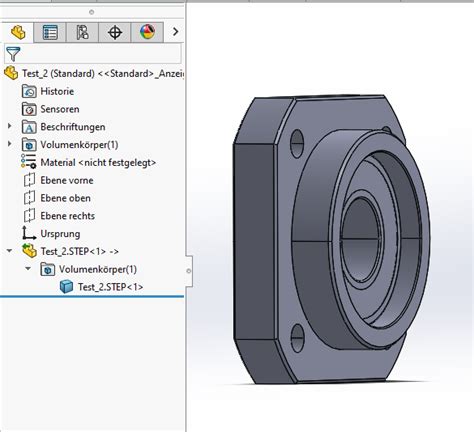
Task: Click the filter funnel icon
Action: pyautogui.click(x=13, y=54)
